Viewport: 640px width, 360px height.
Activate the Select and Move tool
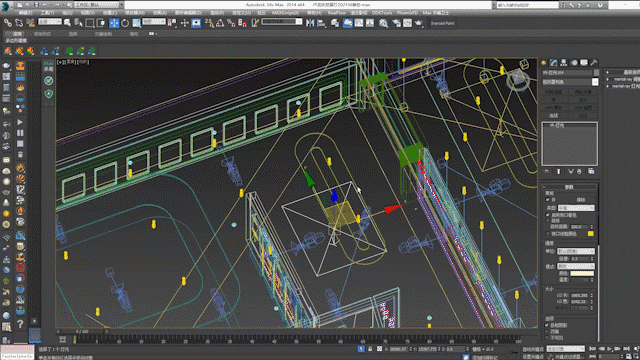[114, 23]
